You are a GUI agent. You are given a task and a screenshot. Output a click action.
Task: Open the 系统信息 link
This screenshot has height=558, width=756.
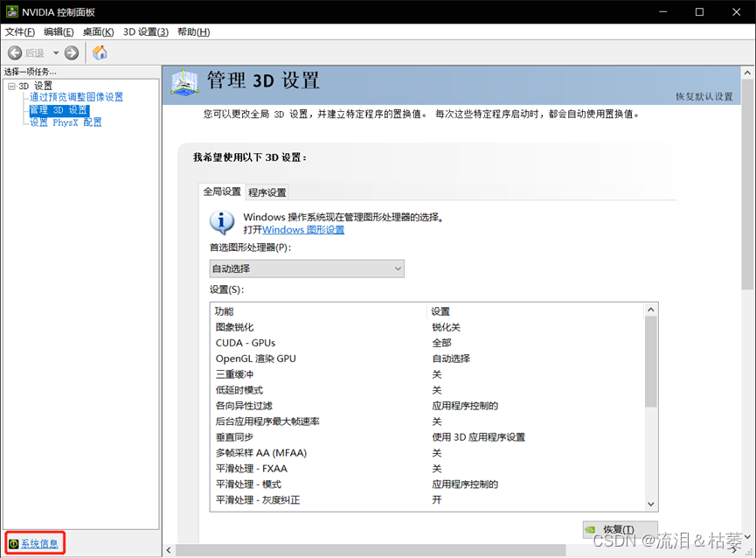coord(39,544)
